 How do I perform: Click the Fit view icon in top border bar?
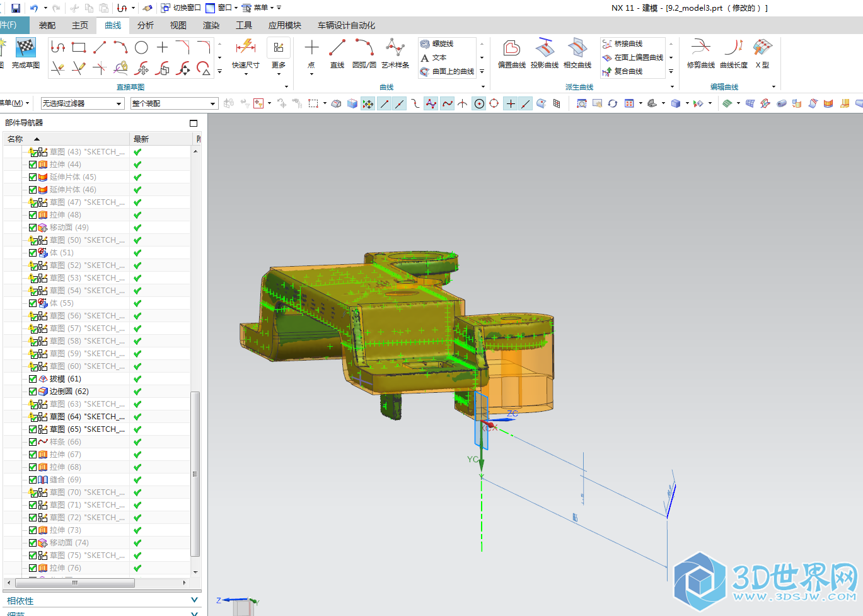[581, 103]
